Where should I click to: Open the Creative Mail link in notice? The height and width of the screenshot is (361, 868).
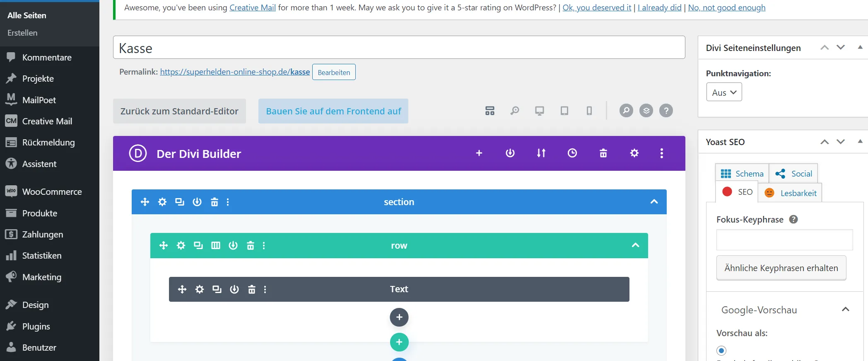pos(253,7)
